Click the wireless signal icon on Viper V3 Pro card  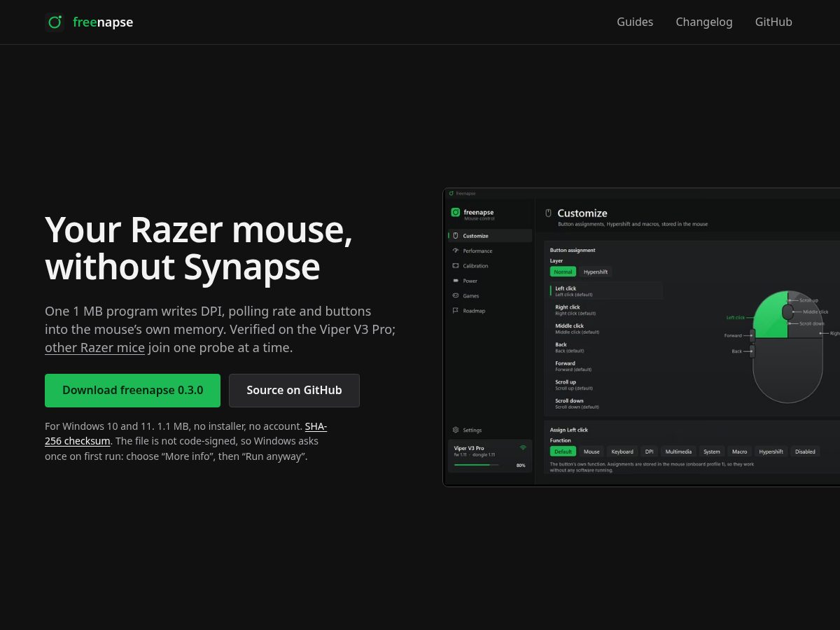pos(523,448)
